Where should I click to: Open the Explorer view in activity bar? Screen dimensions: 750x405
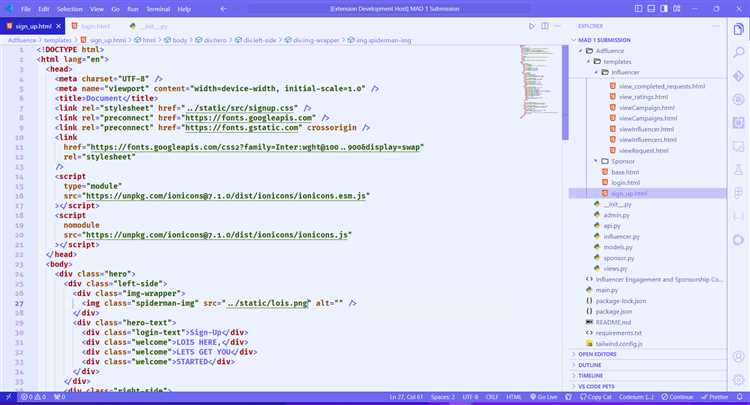[739, 30]
